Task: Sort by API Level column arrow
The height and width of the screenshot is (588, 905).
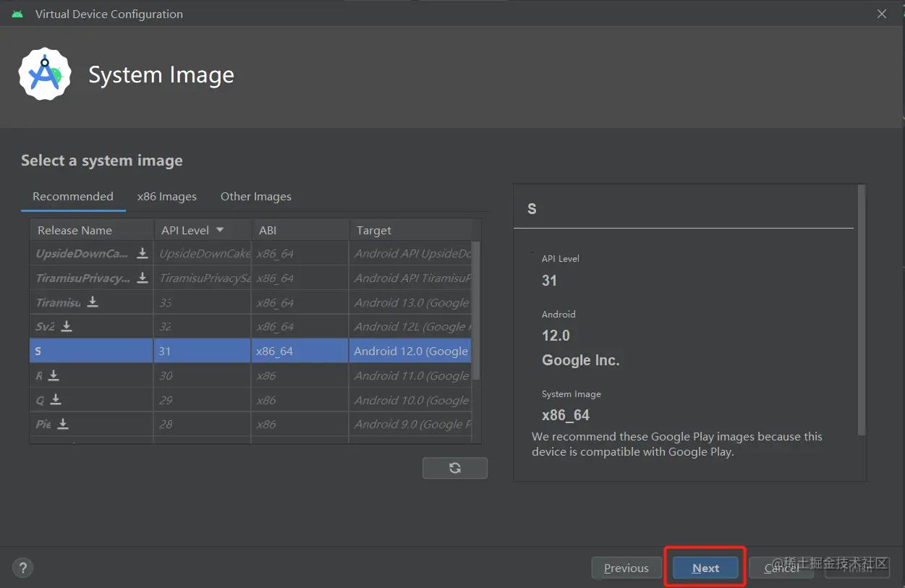Action: click(x=220, y=230)
